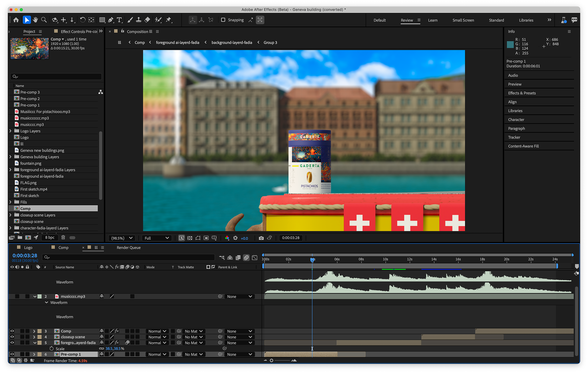
Task: Open musicccc.mp3 parent None dropdown
Action: tap(239, 297)
